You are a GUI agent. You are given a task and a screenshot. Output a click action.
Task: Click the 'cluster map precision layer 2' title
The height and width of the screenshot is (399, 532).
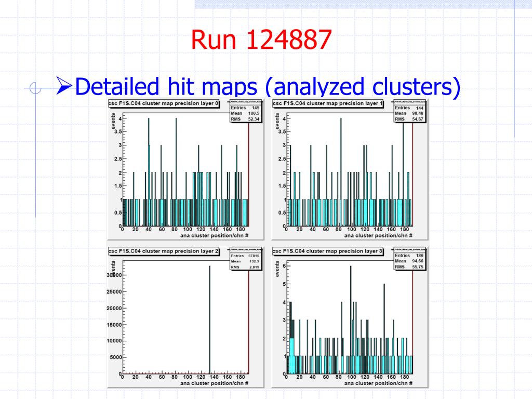(x=164, y=251)
